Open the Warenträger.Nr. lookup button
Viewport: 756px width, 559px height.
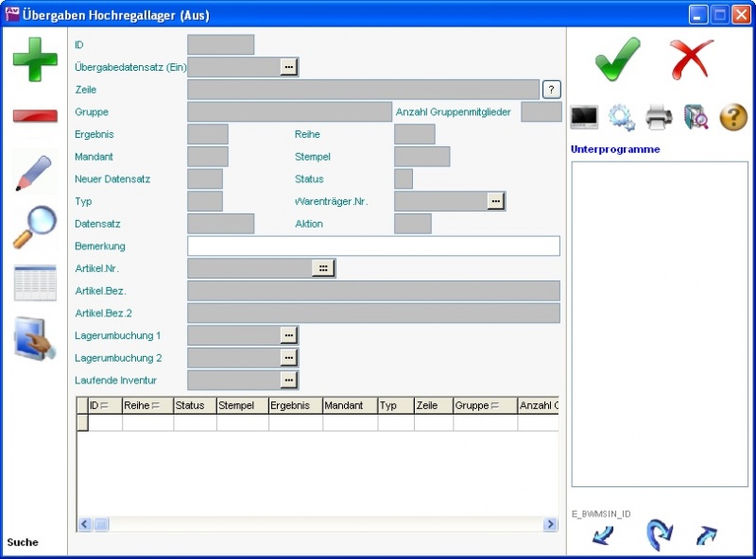point(496,201)
